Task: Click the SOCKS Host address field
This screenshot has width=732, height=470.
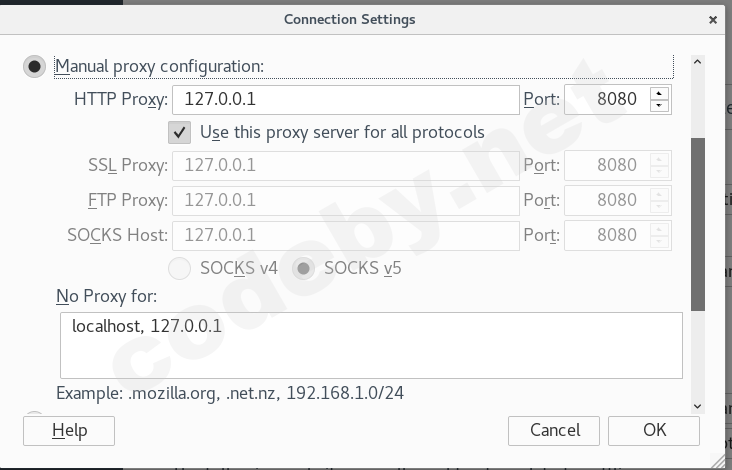Action: pyautogui.click(x=345, y=235)
